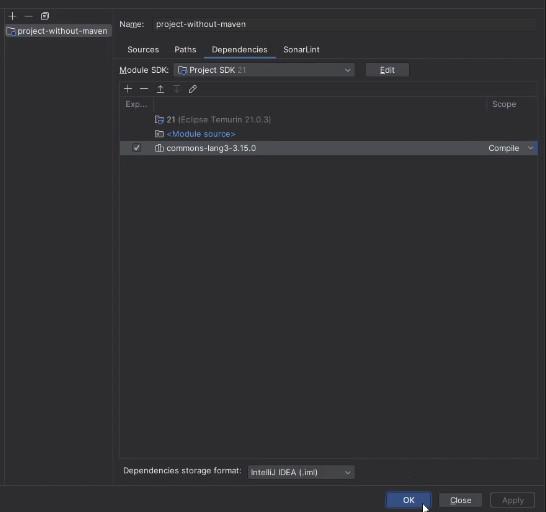The height and width of the screenshot is (512, 546).
Task: Click the Close button
Action: (460, 500)
